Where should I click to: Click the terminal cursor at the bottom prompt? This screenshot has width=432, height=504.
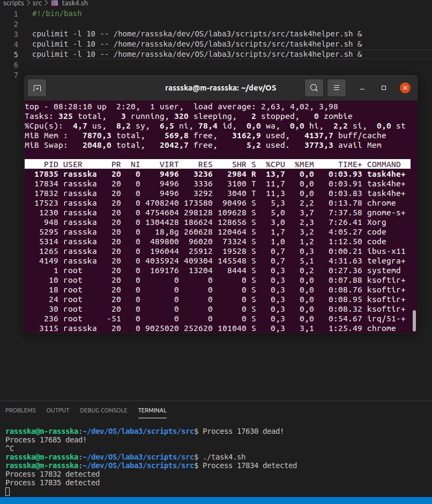tap(8, 492)
